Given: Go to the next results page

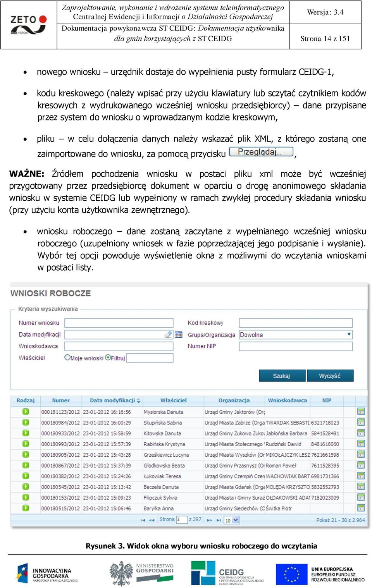Looking at the screenshot, I should (x=210, y=520).
